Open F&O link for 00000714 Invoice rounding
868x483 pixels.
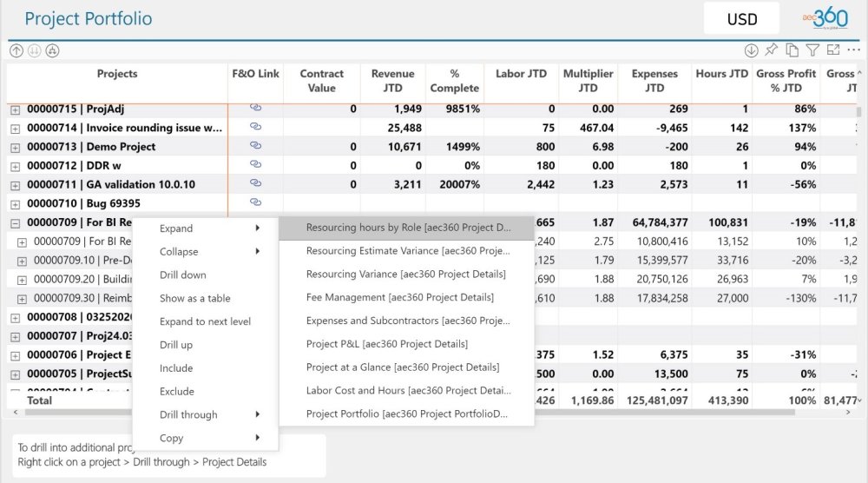click(x=255, y=127)
